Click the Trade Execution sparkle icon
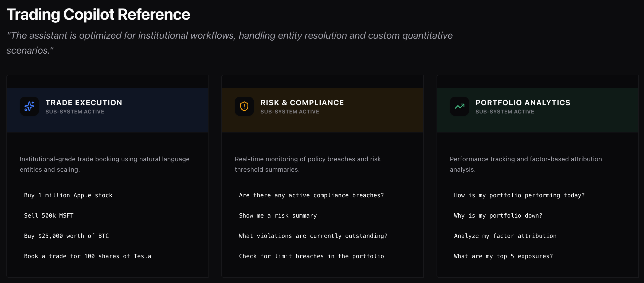This screenshot has width=644, height=283. [x=29, y=106]
